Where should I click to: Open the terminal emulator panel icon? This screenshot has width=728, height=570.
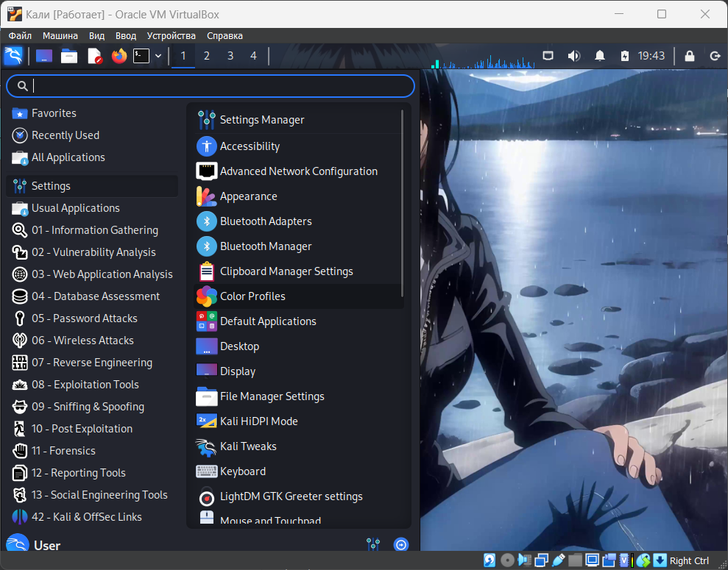pyautogui.click(x=141, y=56)
